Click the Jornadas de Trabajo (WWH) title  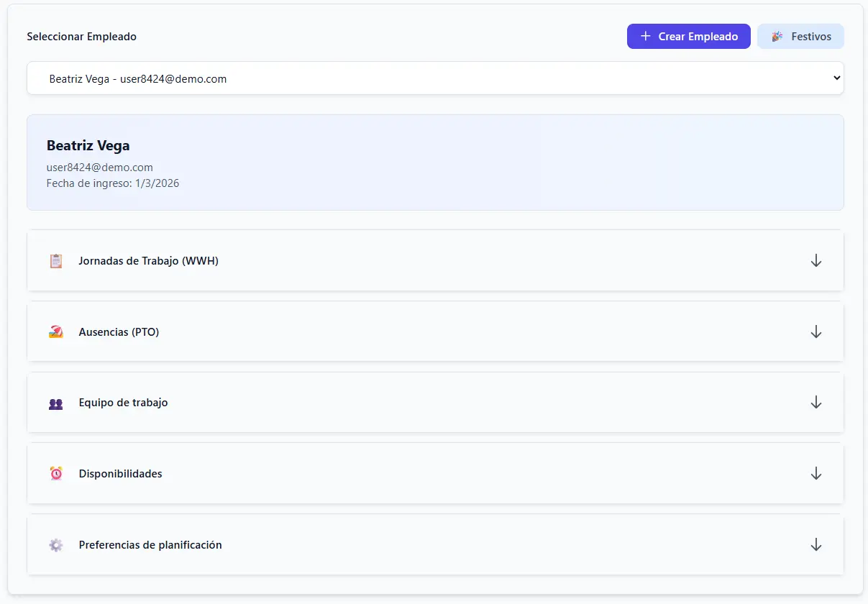coord(149,261)
